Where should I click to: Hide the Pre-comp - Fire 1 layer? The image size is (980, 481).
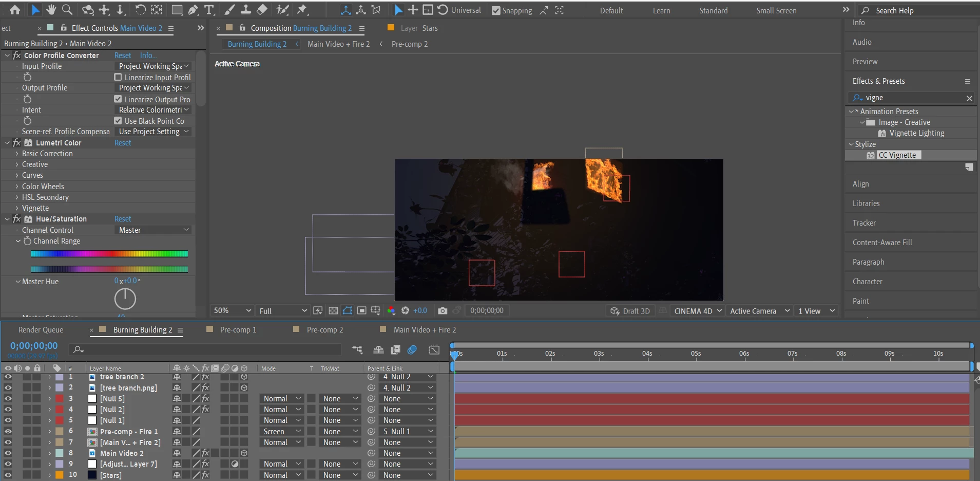click(x=8, y=431)
